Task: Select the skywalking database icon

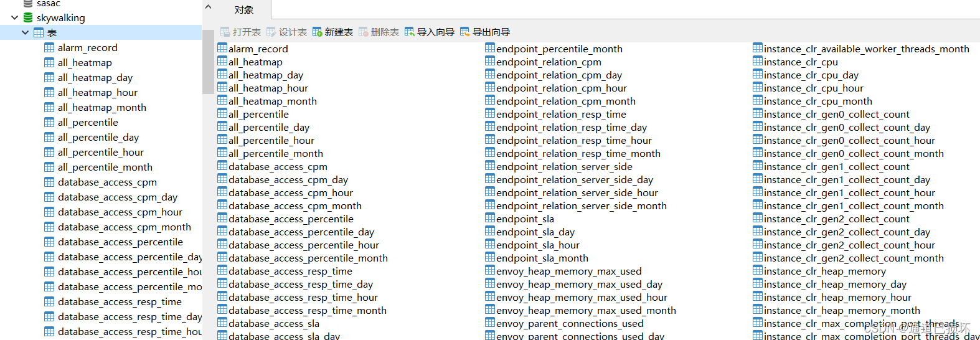Action: click(x=28, y=17)
